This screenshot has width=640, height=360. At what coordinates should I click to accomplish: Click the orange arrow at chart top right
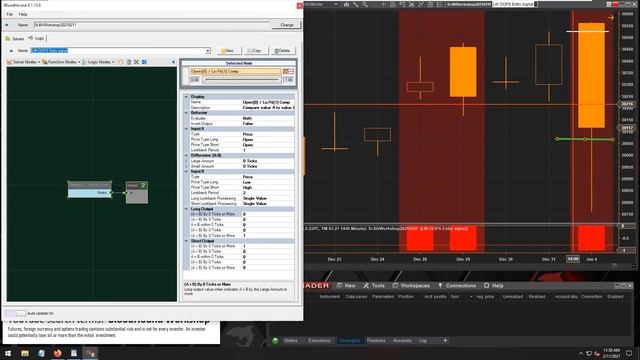(611, 18)
